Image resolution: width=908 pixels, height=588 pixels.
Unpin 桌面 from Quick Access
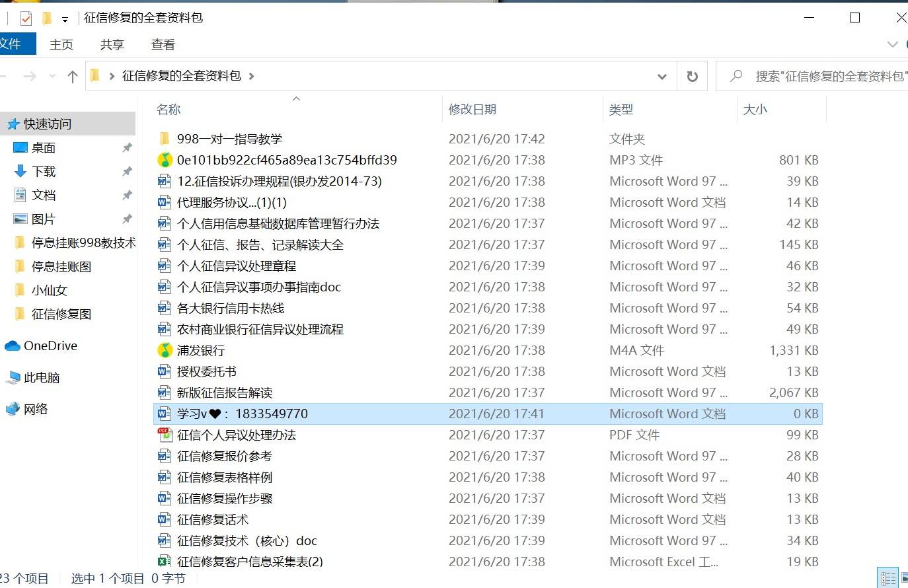[127, 147]
